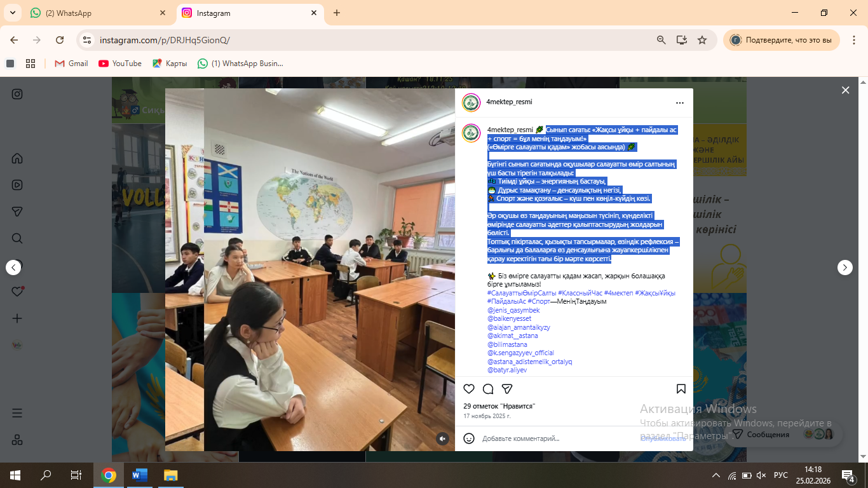The width and height of the screenshot is (868, 488).
Task: Click the emoji picker in comment field
Action: click(469, 438)
